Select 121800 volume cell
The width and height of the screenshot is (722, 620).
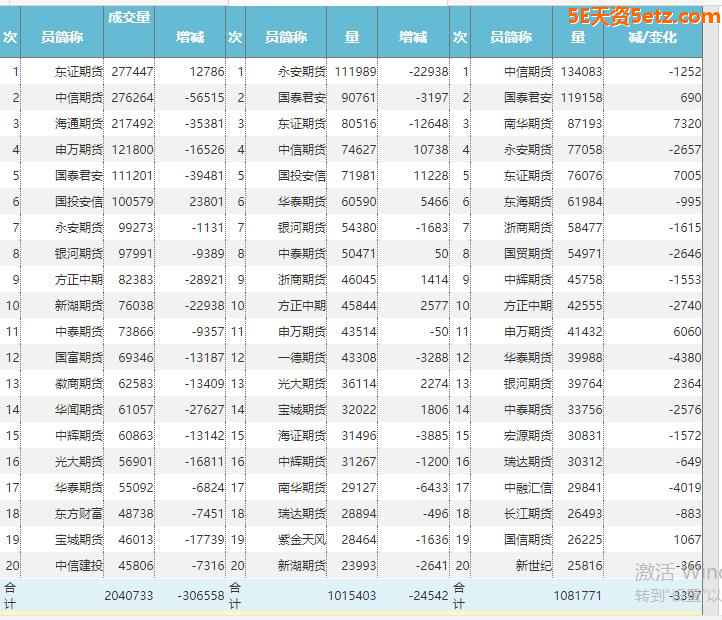point(132,150)
